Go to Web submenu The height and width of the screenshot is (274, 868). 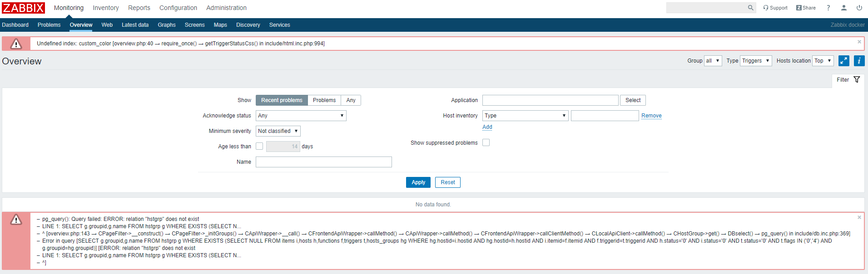point(107,25)
